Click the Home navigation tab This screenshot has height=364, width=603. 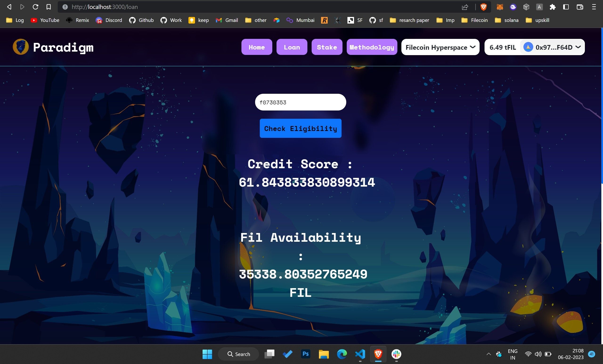[x=256, y=47]
